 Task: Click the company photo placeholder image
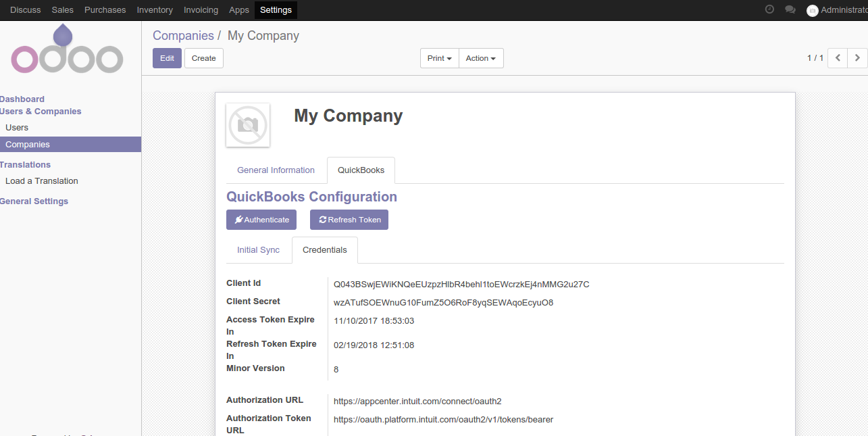pos(248,125)
